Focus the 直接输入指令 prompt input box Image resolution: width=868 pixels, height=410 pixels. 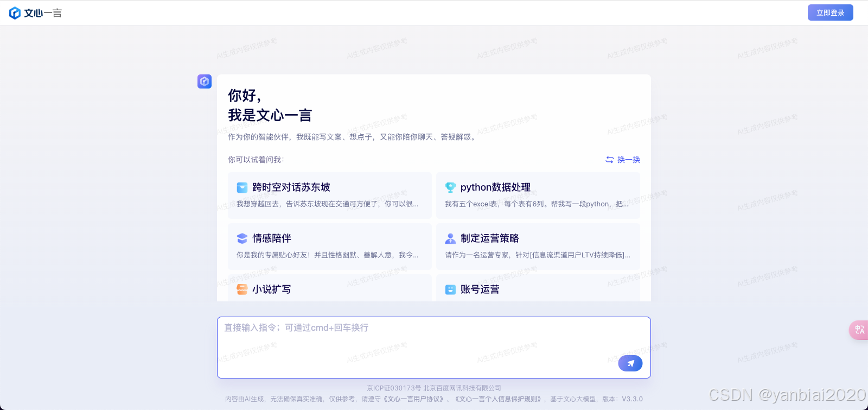pyautogui.click(x=434, y=348)
